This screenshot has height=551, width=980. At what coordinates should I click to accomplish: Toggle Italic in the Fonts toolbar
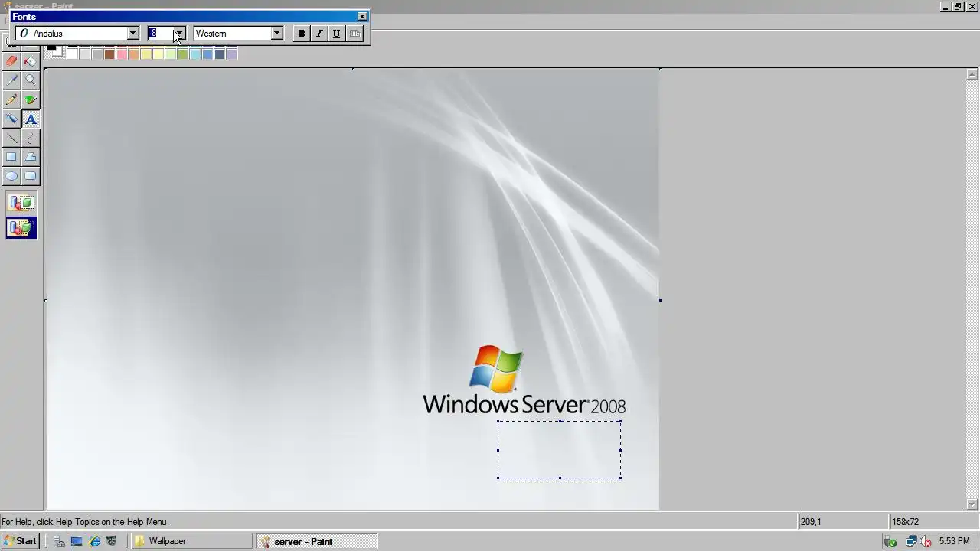click(x=318, y=34)
